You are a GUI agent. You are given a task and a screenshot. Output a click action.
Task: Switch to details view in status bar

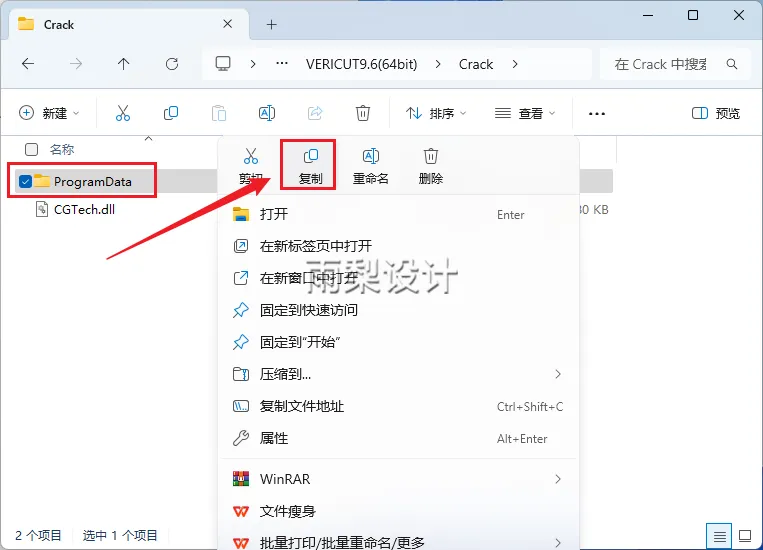[719, 536]
